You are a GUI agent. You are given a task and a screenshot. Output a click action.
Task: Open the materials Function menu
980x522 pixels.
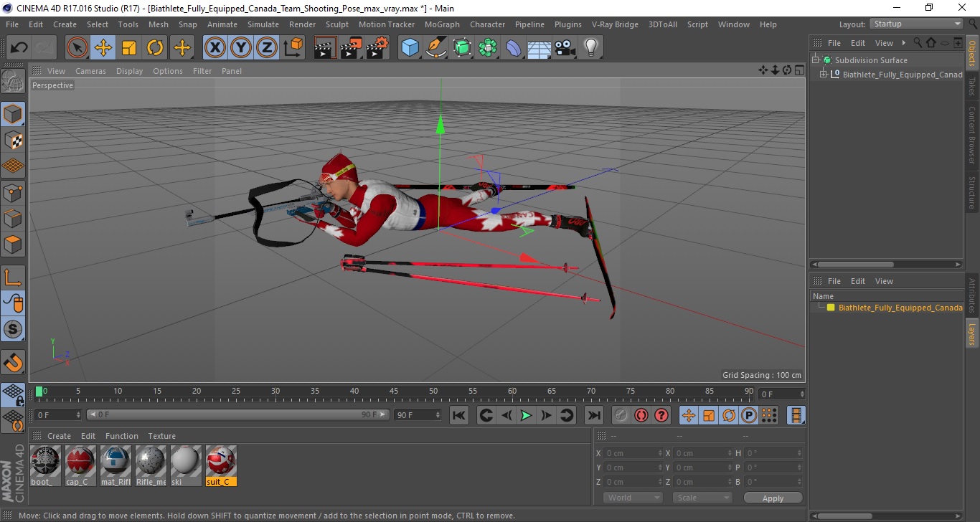(x=122, y=436)
